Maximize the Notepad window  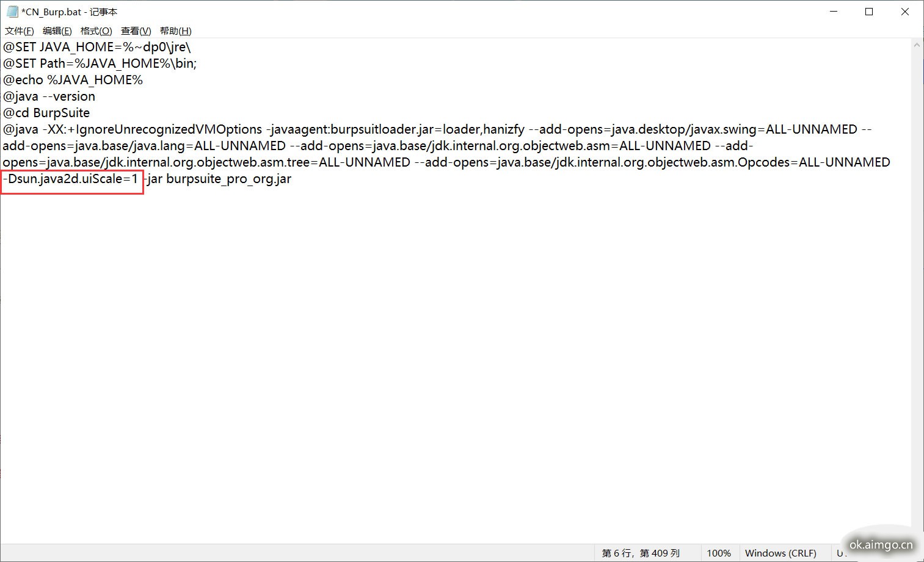point(869,12)
